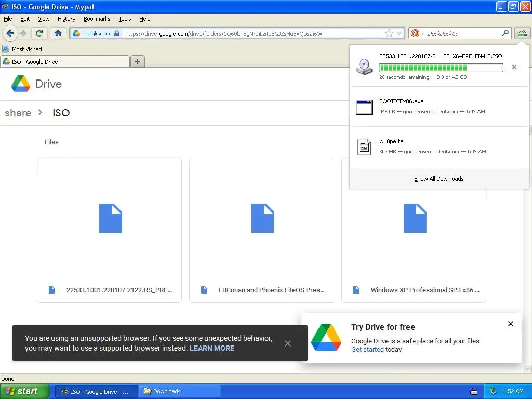
Task: Go to the share folder breadcrumb
Action: coord(18,113)
